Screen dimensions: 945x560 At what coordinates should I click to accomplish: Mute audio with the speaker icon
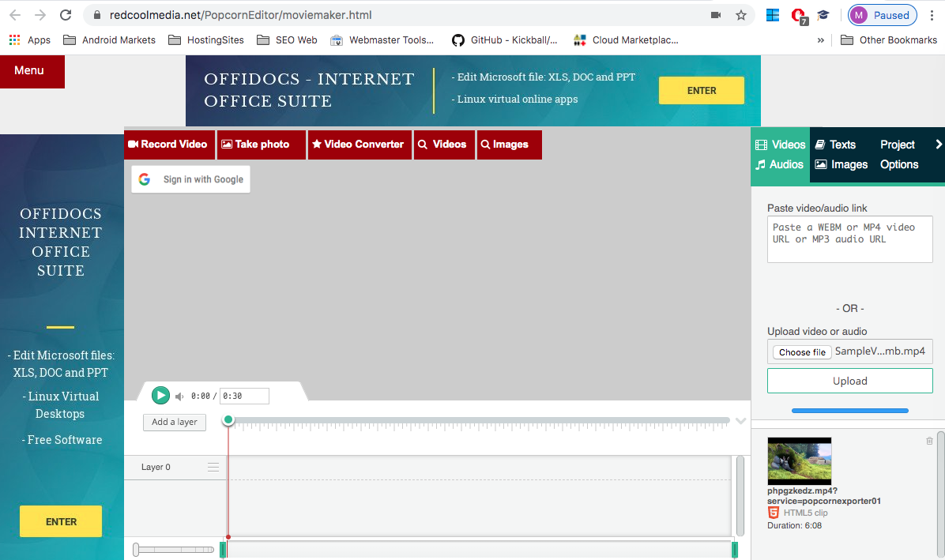(x=179, y=397)
